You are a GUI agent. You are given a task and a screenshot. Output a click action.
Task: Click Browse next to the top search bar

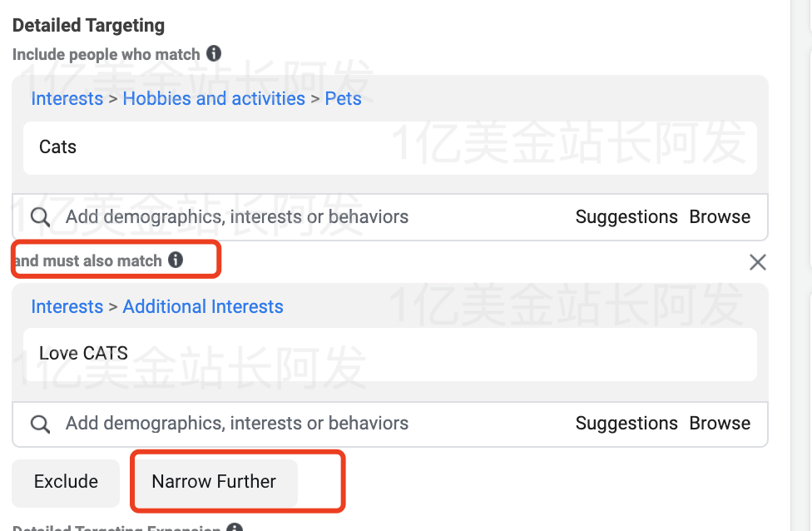coord(720,216)
